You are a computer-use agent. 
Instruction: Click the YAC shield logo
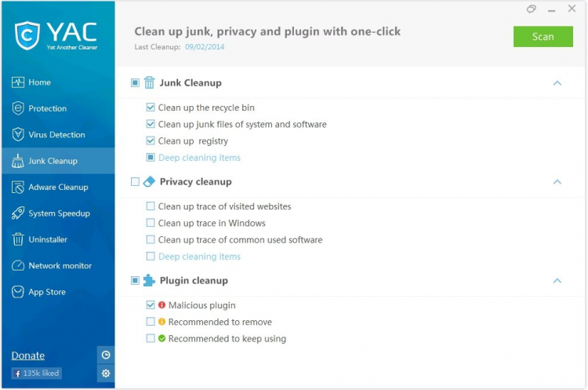coord(27,35)
